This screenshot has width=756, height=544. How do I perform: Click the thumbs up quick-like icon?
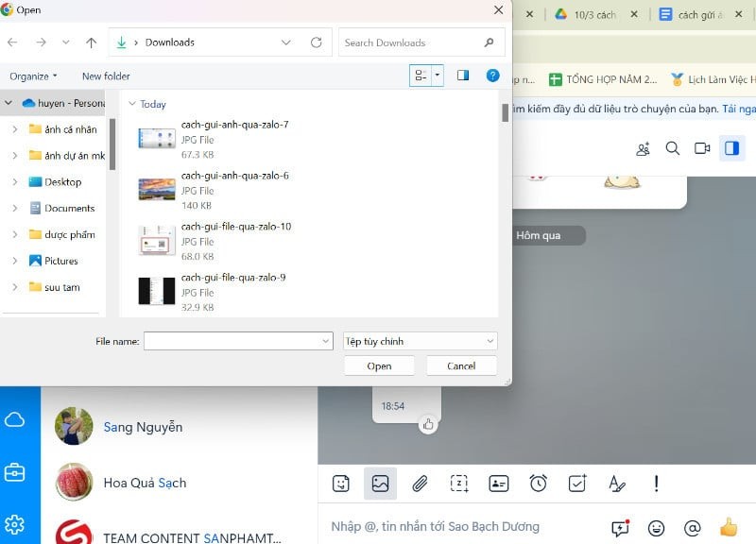[729, 529]
